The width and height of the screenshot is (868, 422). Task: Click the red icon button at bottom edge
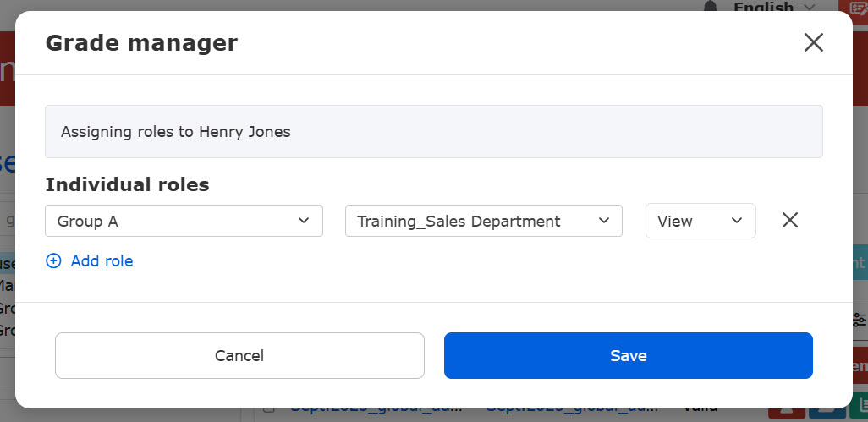point(784,414)
